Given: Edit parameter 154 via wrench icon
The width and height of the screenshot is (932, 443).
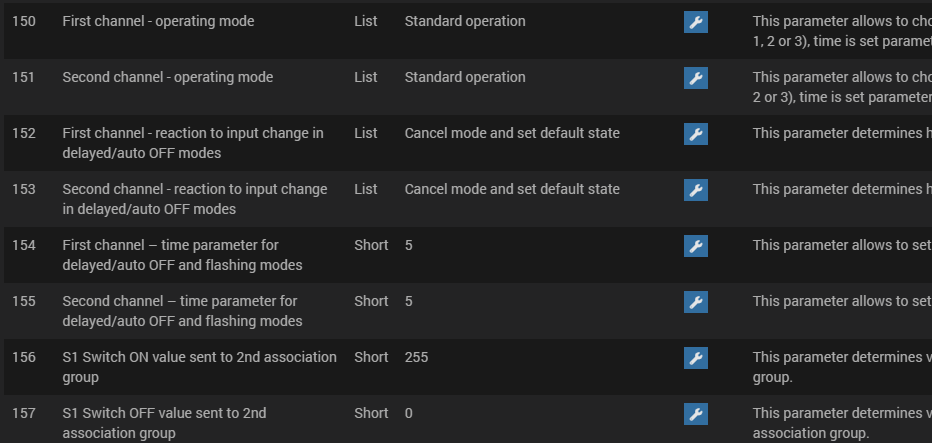Looking at the screenshot, I should [x=695, y=246].
